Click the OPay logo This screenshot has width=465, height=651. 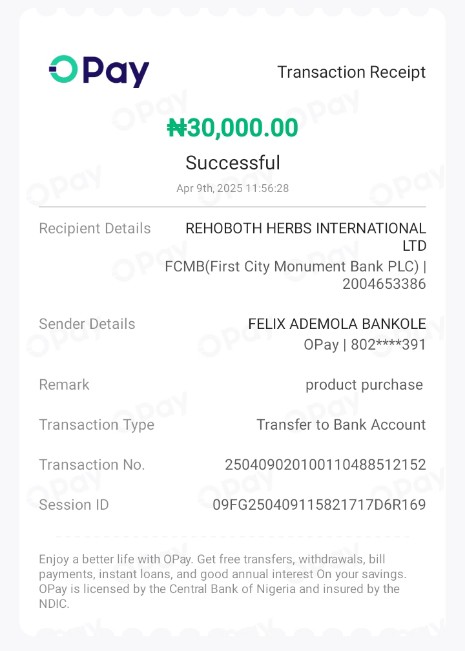[99, 71]
